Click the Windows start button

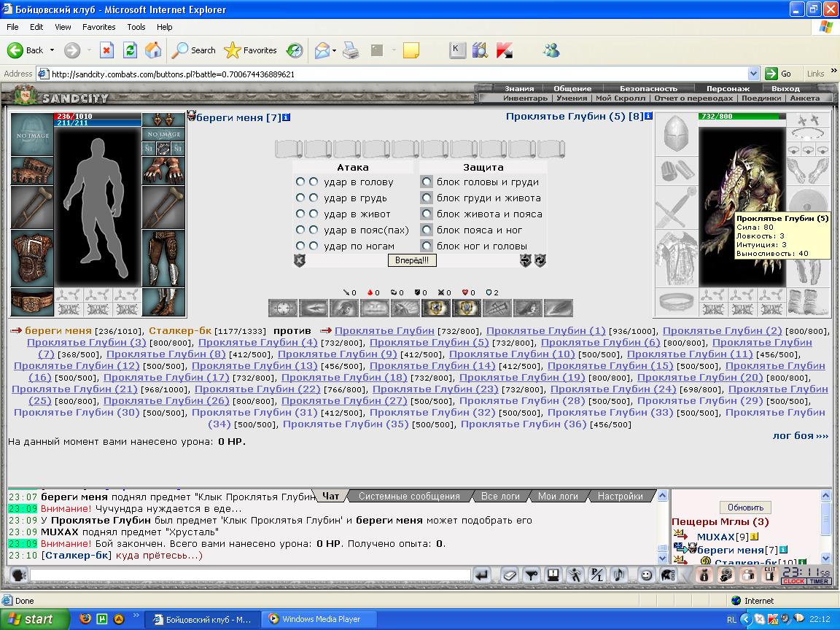click(x=34, y=619)
